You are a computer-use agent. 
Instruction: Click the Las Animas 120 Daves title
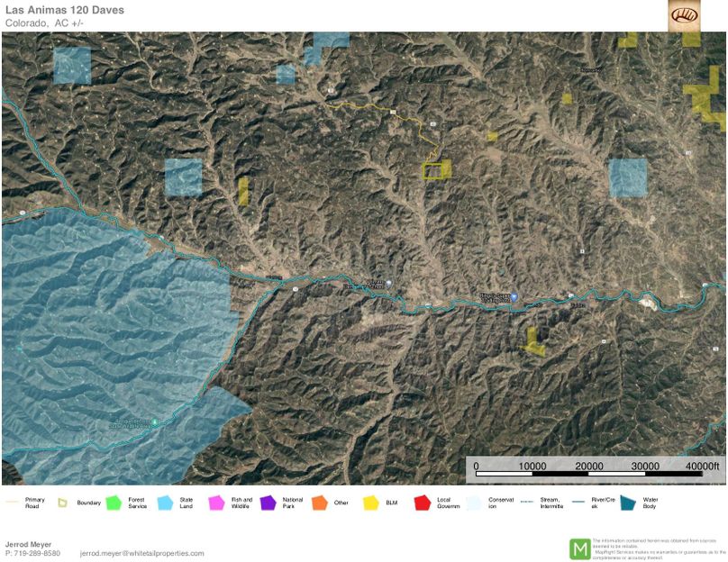65,10
